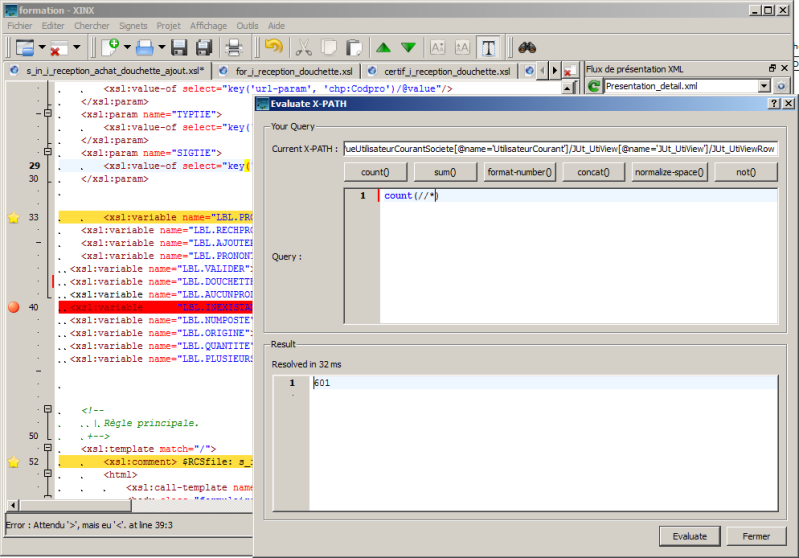Click the Evaluate button
The image size is (799, 558).
[x=689, y=536]
